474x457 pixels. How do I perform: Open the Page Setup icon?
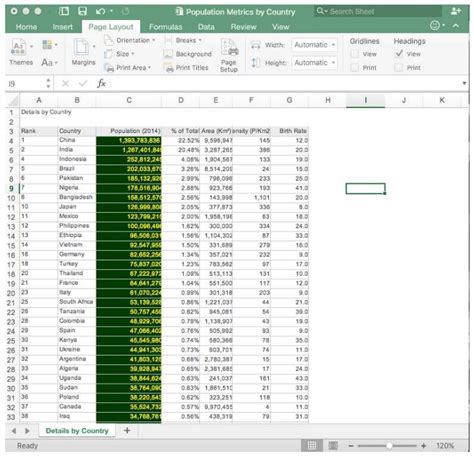point(229,48)
